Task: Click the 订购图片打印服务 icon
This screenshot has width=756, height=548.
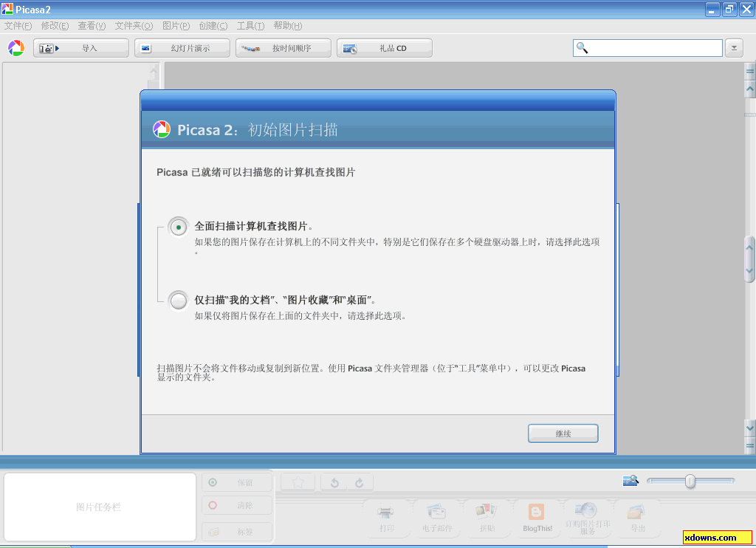Action: coord(587,518)
